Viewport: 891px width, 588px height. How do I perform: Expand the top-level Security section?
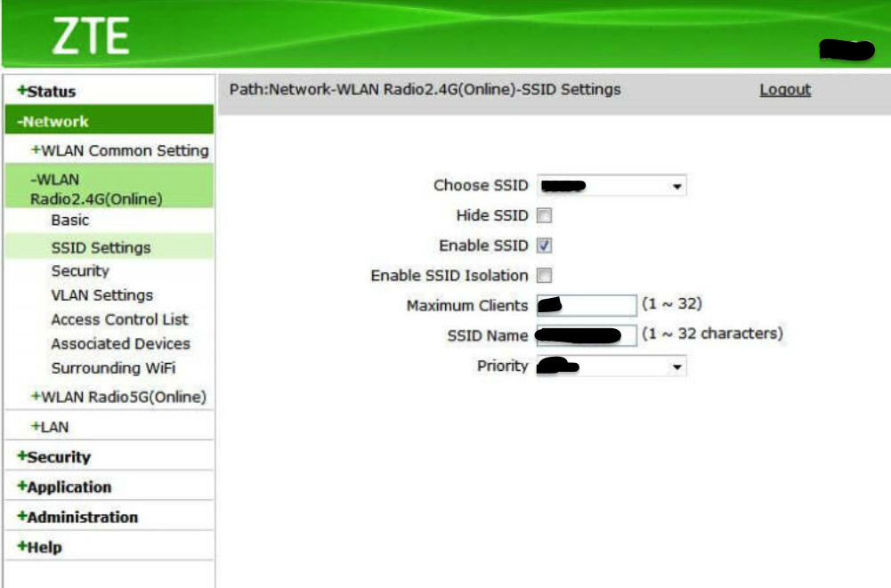54,456
